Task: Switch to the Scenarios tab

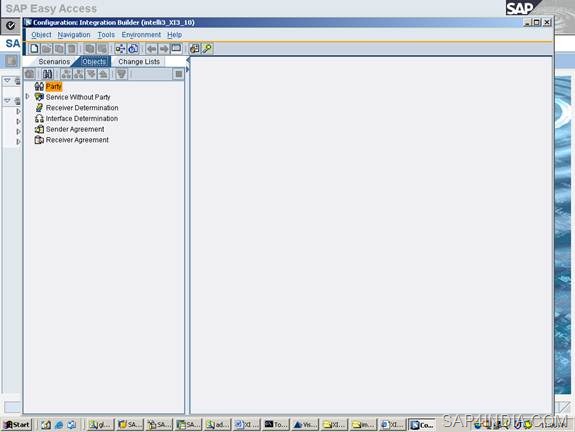Action: 54,62
